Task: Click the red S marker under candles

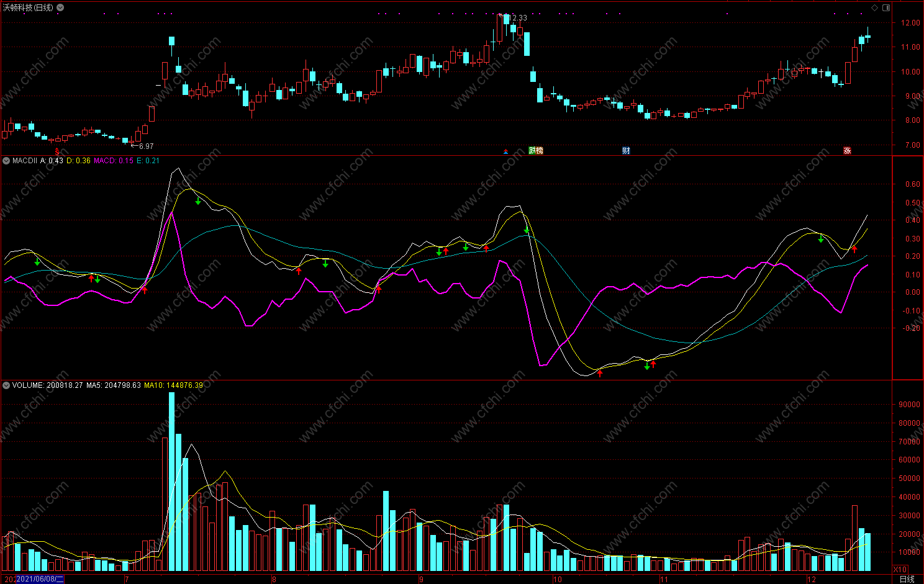Action: click(57, 151)
